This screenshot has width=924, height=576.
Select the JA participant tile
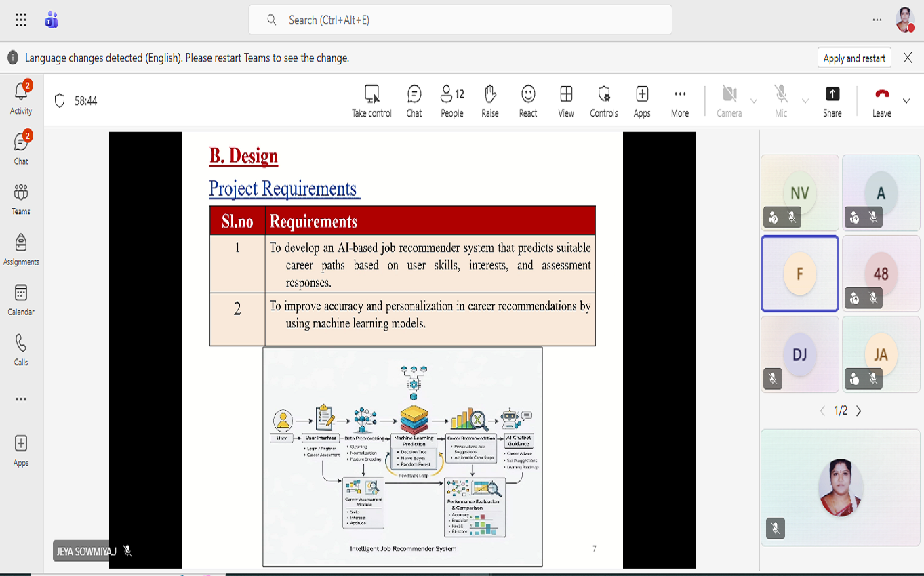[881, 354]
